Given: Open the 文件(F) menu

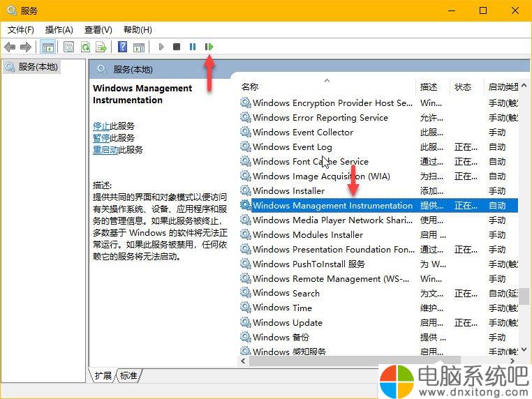Looking at the screenshot, I should click(21, 30).
